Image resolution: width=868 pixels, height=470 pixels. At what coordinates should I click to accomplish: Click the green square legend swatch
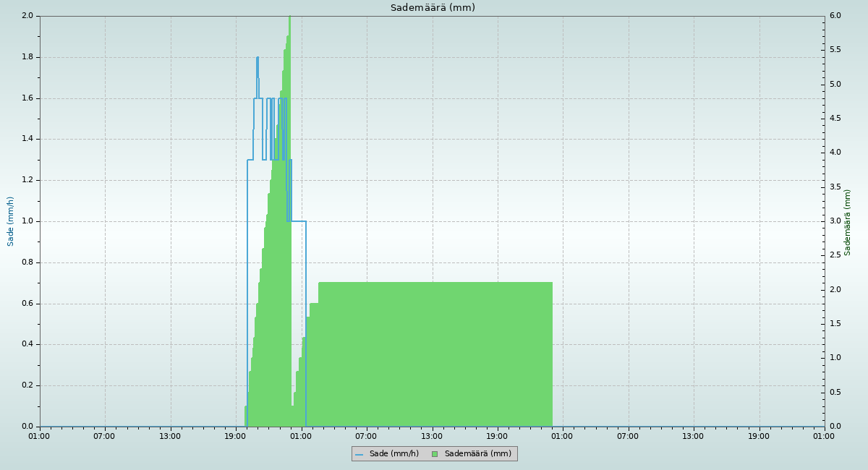click(435, 454)
